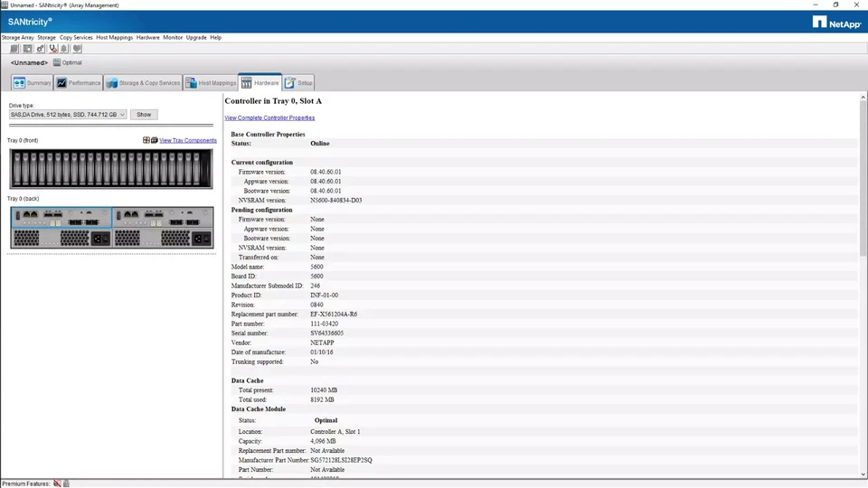Click Replacement part number EF-X561204A-R6
Viewport: 868px width, 488px height.
pyautogui.click(x=334, y=314)
